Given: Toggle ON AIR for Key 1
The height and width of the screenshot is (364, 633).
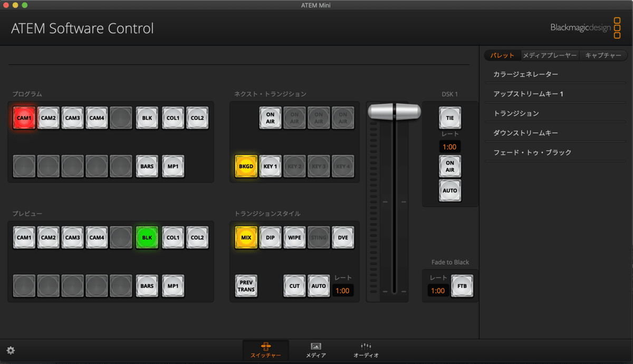Looking at the screenshot, I should (270, 118).
